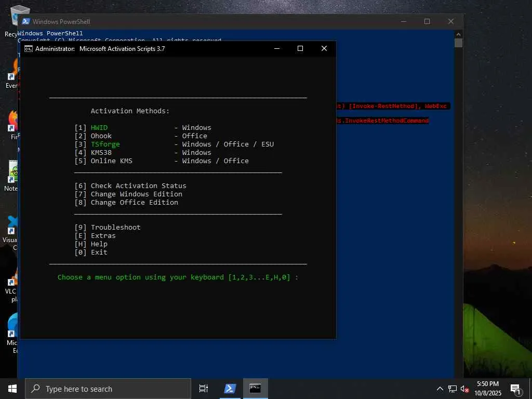The width and height of the screenshot is (532, 399).
Task: Close the Microsoft Activation Scripts window
Action: pos(324,48)
